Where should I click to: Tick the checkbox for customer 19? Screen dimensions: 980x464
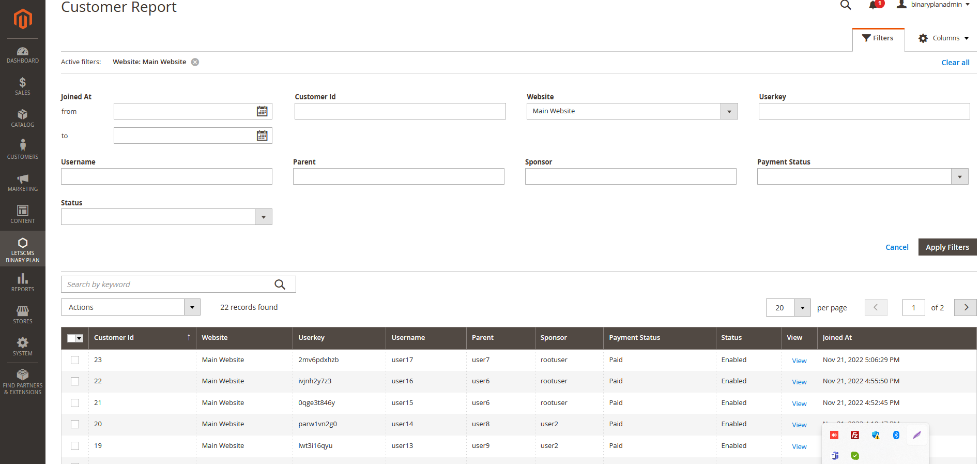pos(75,446)
